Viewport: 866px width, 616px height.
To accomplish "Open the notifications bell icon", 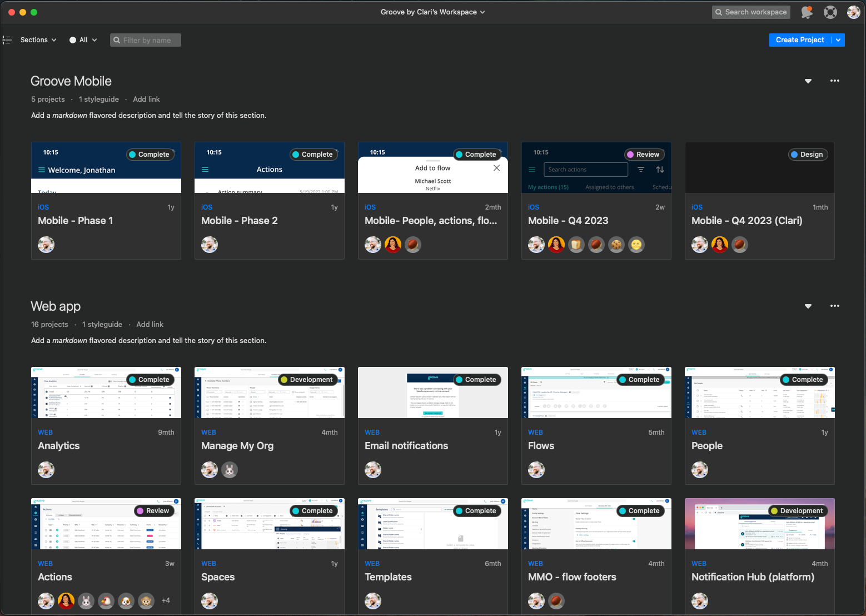I will 807,12.
